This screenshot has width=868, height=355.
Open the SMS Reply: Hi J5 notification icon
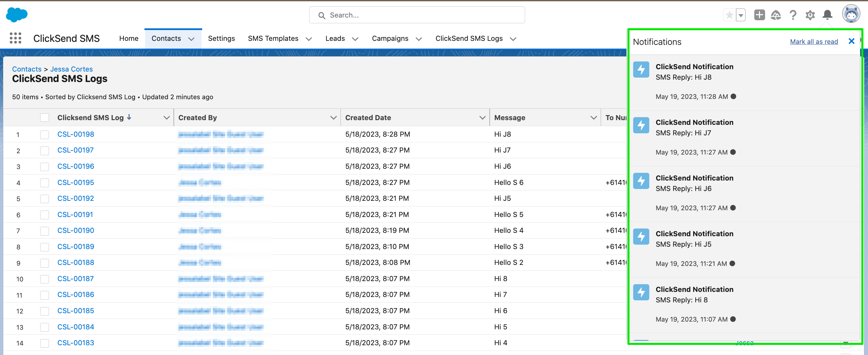(641, 237)
